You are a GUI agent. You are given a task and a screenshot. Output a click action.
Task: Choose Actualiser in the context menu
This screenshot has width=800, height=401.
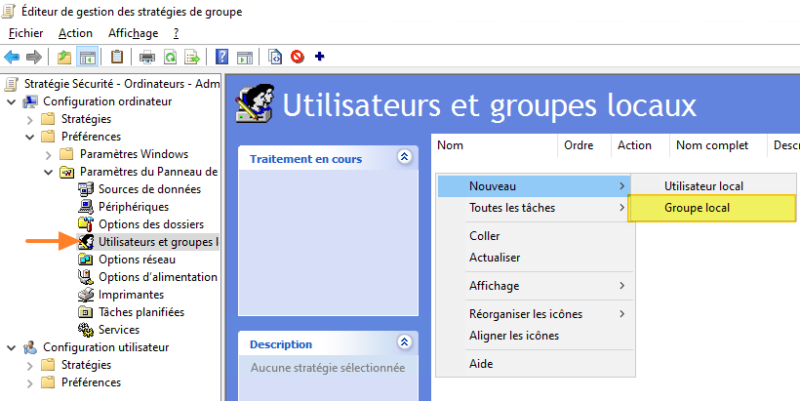point(534,257)
